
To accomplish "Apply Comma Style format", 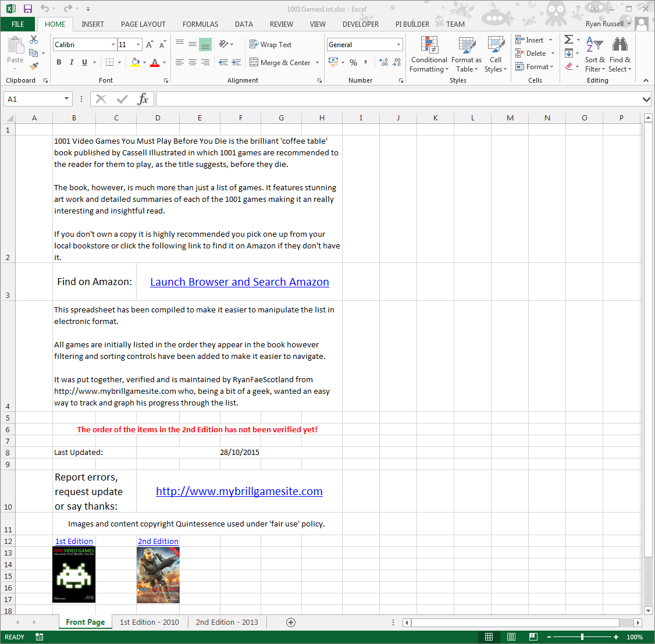I will point(365,63).
